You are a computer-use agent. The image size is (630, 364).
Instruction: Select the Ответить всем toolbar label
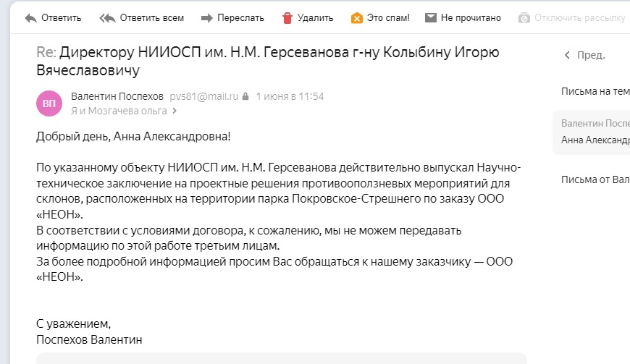tap(152, 18)
